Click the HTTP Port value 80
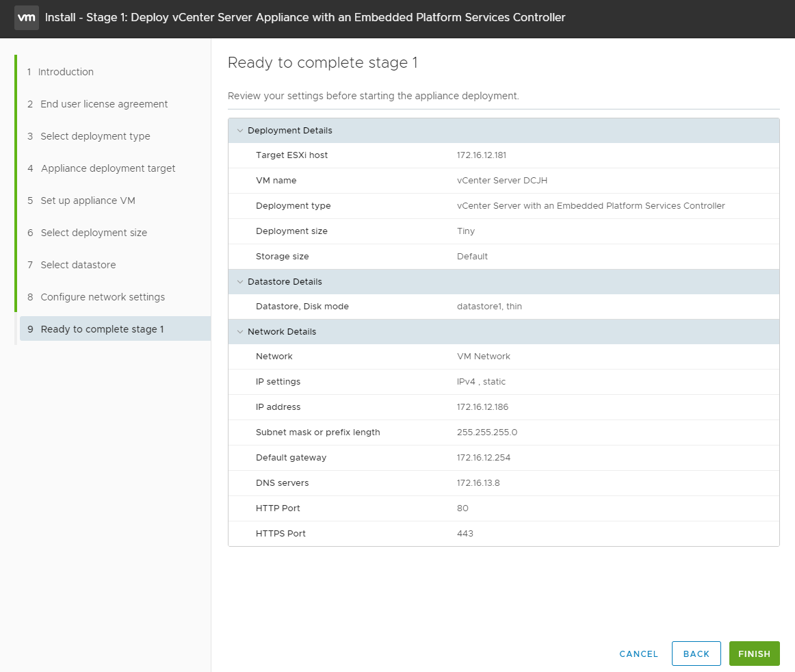The width and height of the screenshot is (795, 672). [462, 508]
